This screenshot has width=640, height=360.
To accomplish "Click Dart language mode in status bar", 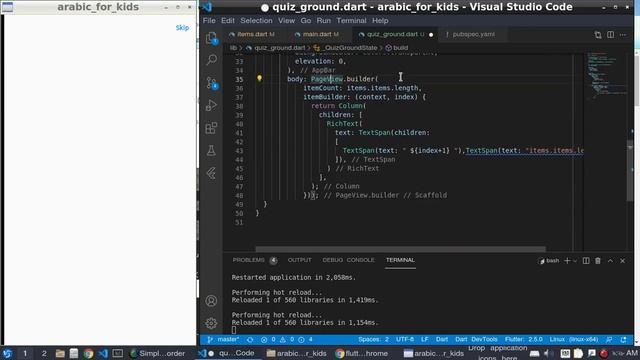I will (x=442, y=340).
